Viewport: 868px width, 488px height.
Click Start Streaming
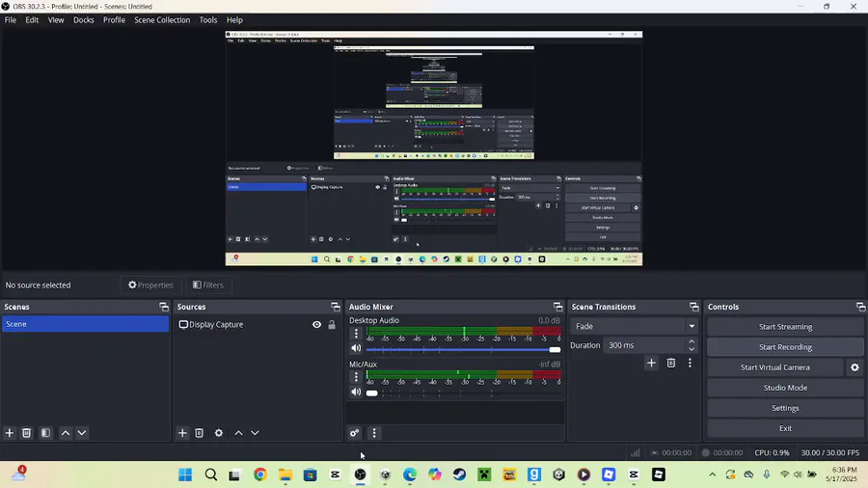point(785,326)
